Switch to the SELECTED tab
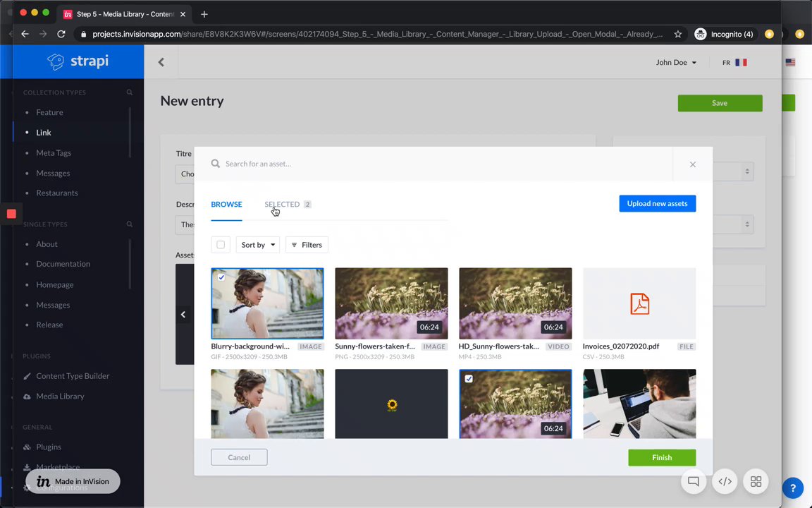Image resolution: width=812 pixels, height=508 pixels. [x=288, y=204]
